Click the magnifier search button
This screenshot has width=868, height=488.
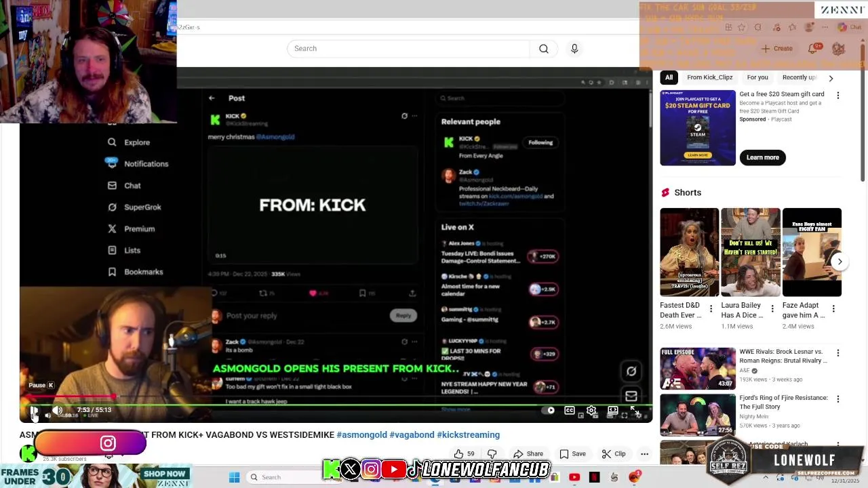tap(544, 49)
